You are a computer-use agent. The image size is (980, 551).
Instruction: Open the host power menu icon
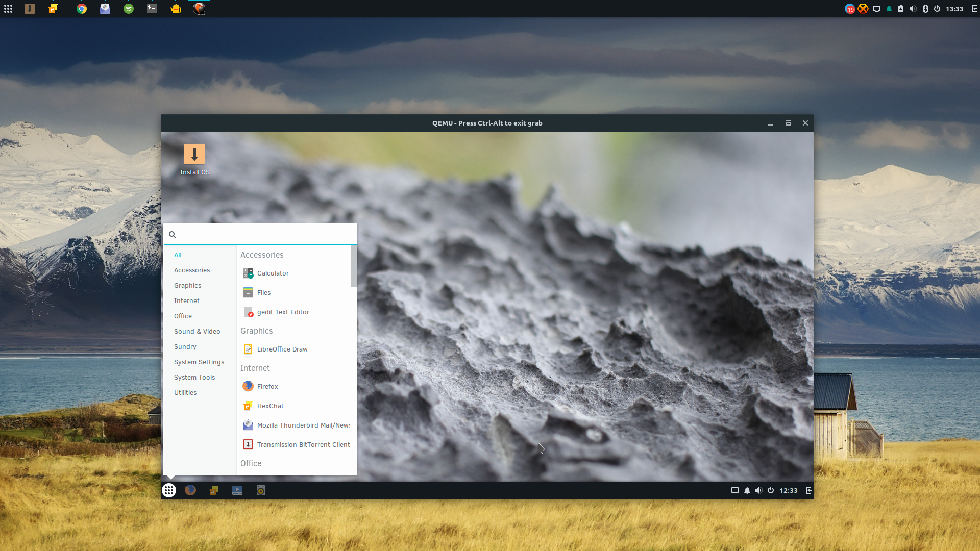[x=937, y=9]
